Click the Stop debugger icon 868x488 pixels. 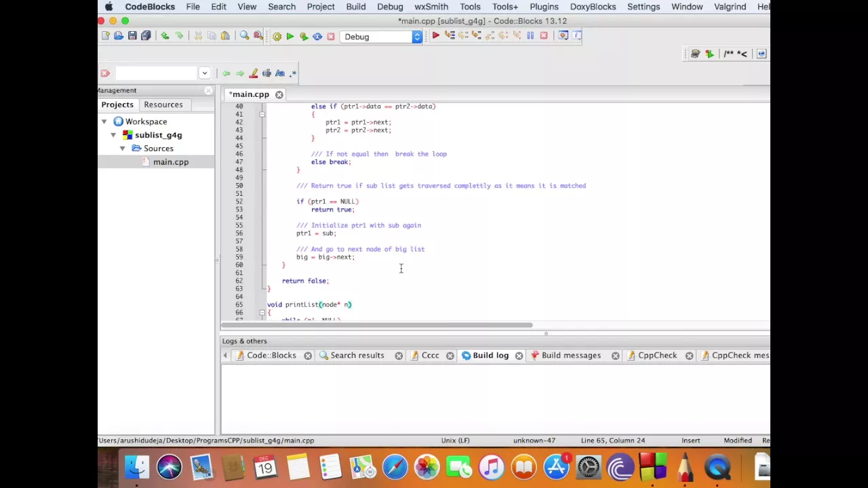coord(544,36)
